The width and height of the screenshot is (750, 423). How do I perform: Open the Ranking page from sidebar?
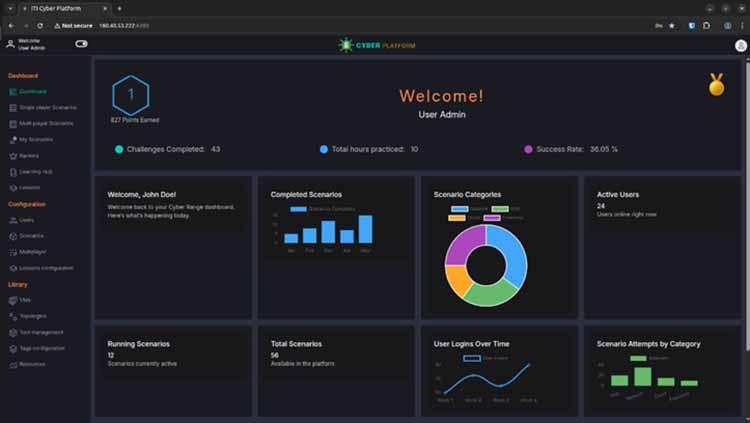pos(24,156)
